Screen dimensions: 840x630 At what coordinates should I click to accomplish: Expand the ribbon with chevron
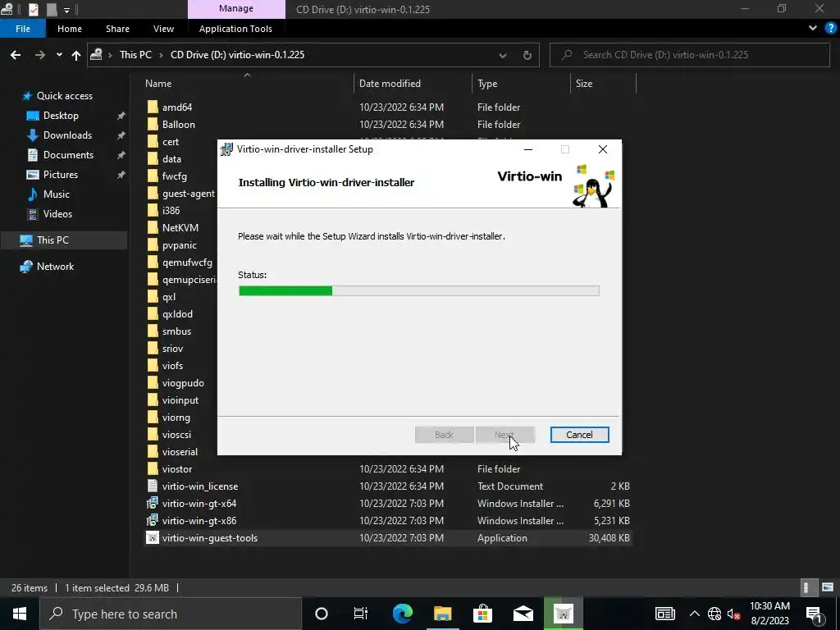(813, 29)
